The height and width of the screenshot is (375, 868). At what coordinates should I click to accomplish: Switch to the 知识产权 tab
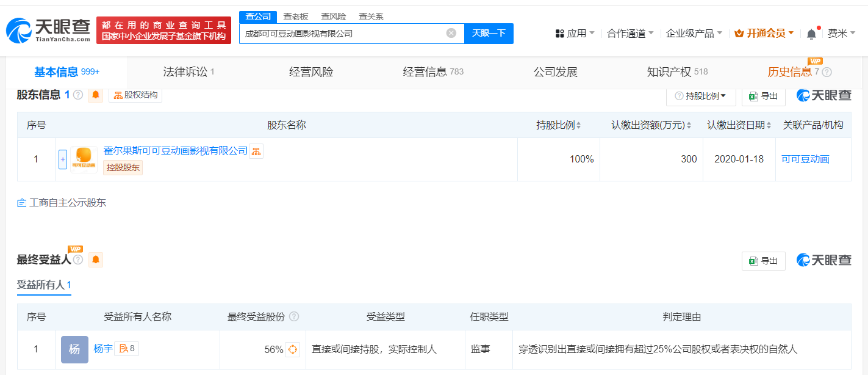(677, 72)
